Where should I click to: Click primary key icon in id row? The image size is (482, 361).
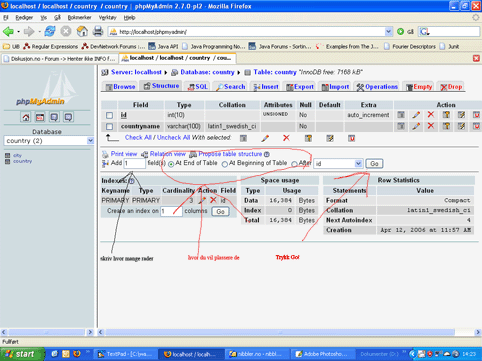point(446,115)
